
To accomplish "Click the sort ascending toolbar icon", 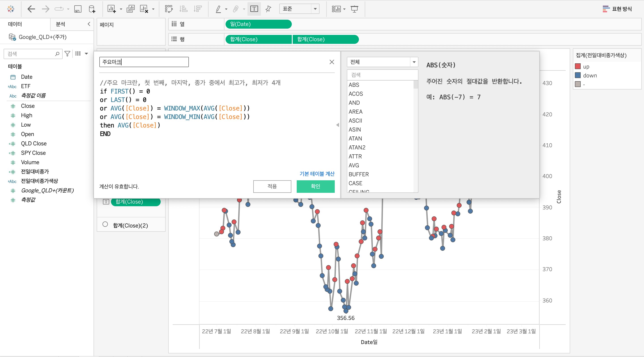I will [183, 9].
